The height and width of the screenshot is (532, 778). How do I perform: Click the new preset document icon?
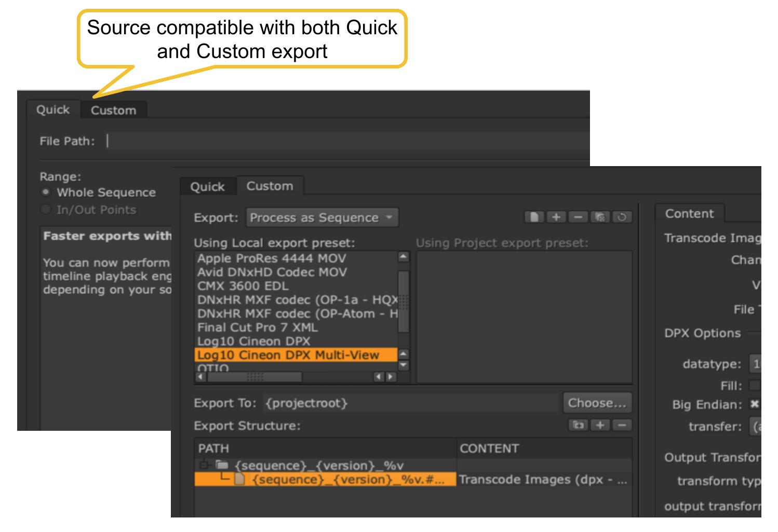(534, 217)
